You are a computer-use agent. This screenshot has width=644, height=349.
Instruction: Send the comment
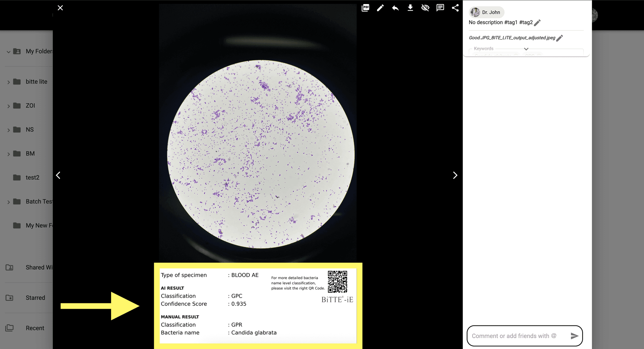point(574,336)
